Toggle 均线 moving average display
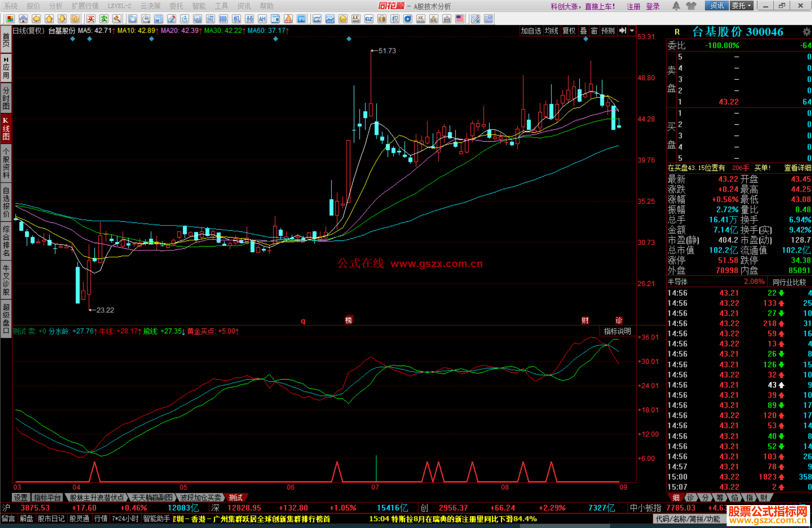 [x=551, y=31]
